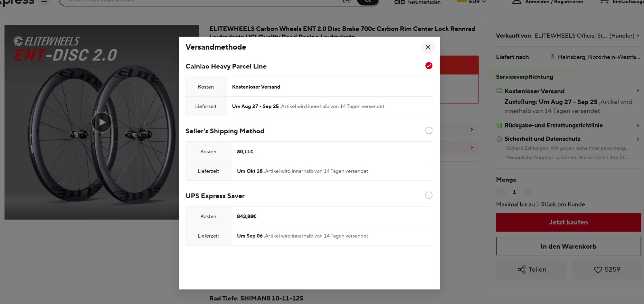Click the app herunterladen QR icon
644x304 pixels.
tap(400, 2)
